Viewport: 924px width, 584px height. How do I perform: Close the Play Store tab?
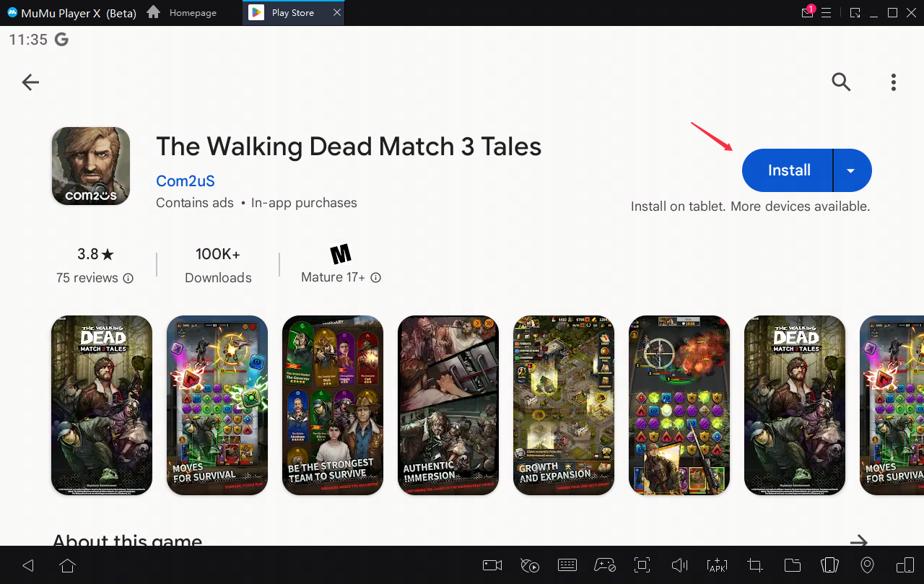point(337,13)
